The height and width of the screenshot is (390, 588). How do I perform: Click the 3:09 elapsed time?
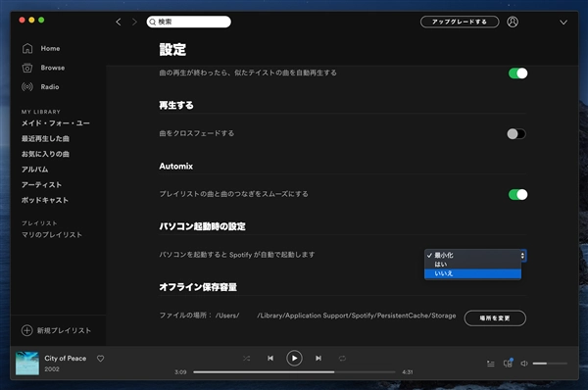click(x=180, y=372)
